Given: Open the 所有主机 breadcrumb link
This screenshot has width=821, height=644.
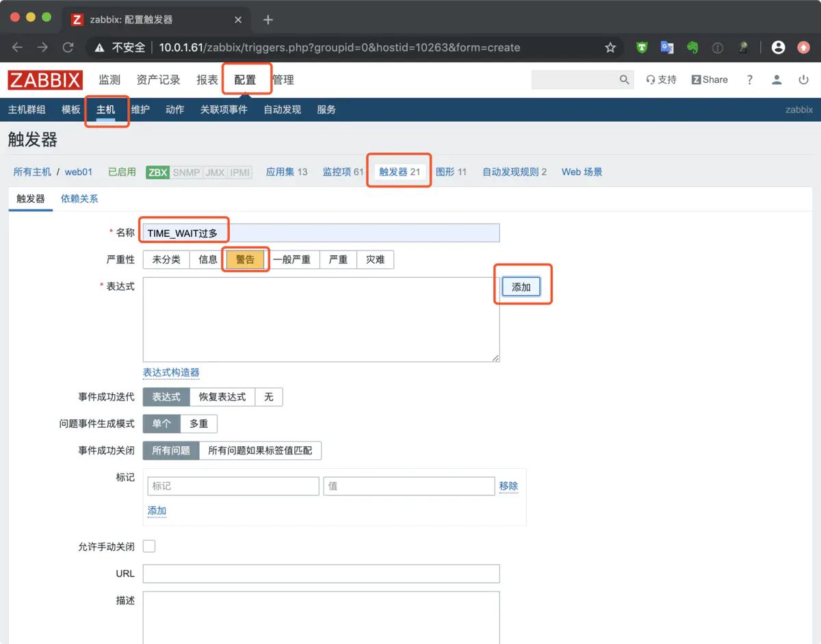Looking at the screenshot, I should click(32, 172).
